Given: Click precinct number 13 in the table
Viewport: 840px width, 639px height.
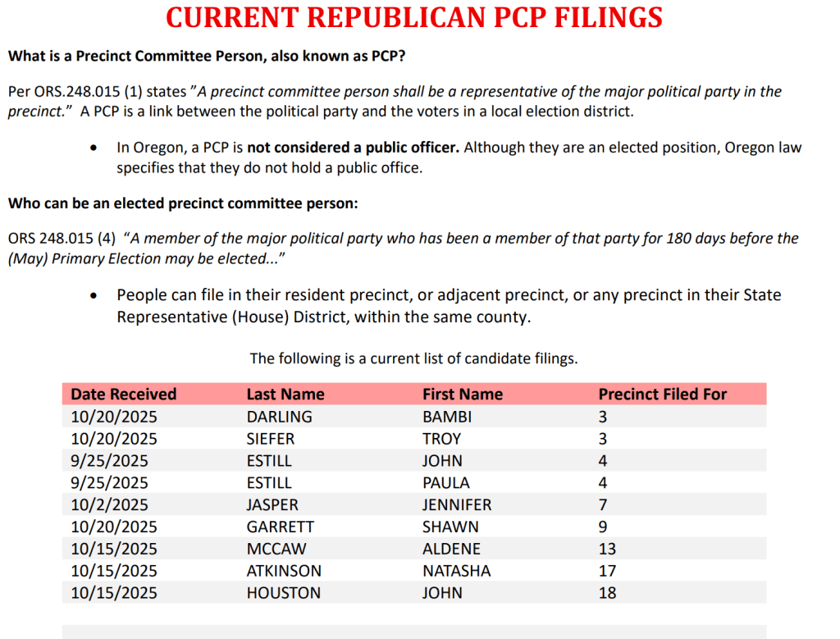Looking at the screenshot, I should (x=607, y=549).
